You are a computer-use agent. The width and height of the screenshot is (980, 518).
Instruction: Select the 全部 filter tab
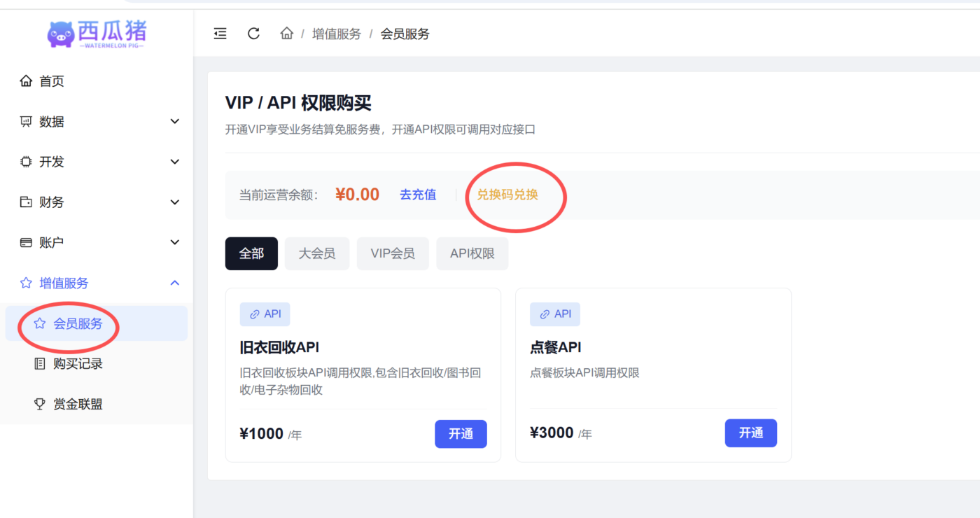click(251, 253)
